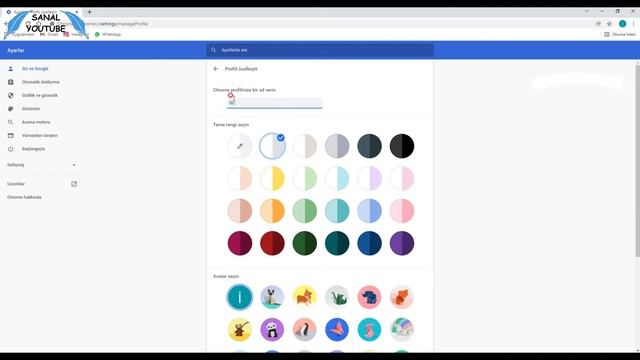The image size is (640, 360).
Task: Open Chrome hakkında page
Action: [24, 197]
